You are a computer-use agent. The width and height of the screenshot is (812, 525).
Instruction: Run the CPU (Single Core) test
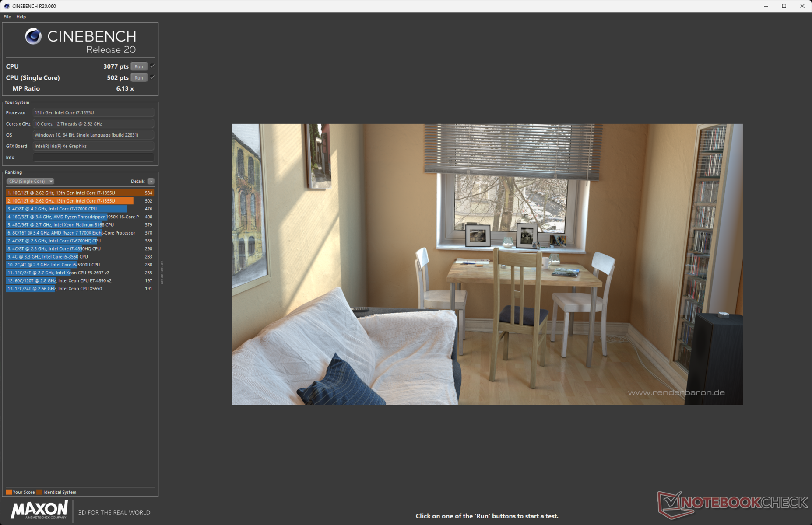[x=139, y=78]
